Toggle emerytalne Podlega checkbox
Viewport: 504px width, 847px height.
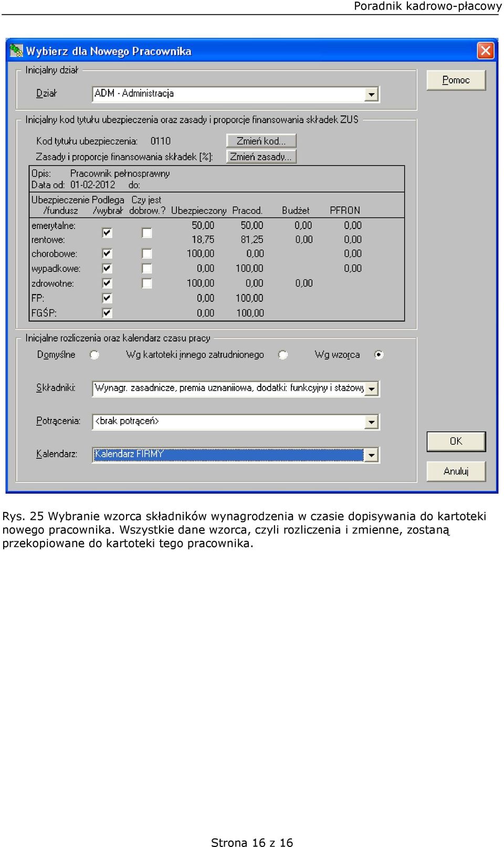(107, 233)
